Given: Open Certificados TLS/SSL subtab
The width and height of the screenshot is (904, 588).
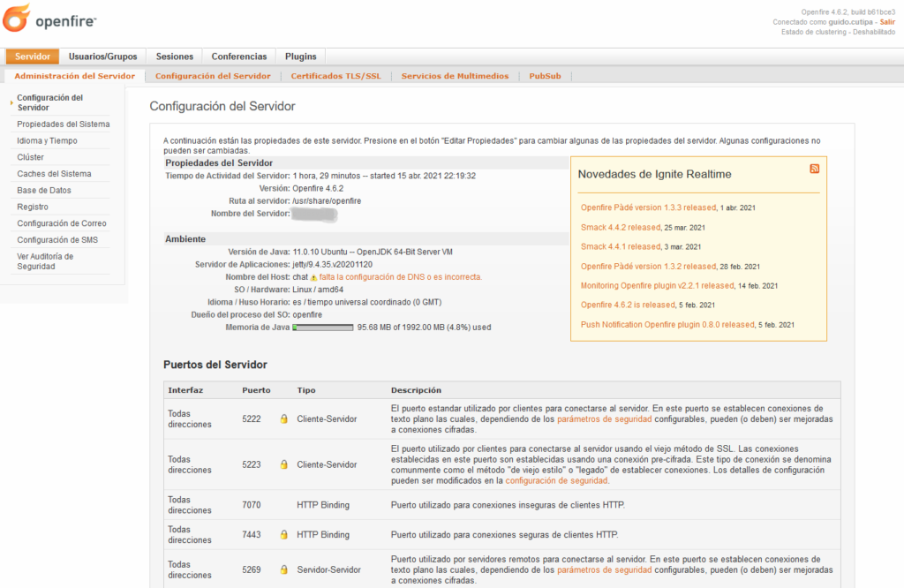Looking at the screenshot, I should pyautogui.click(x=335, y=76).
